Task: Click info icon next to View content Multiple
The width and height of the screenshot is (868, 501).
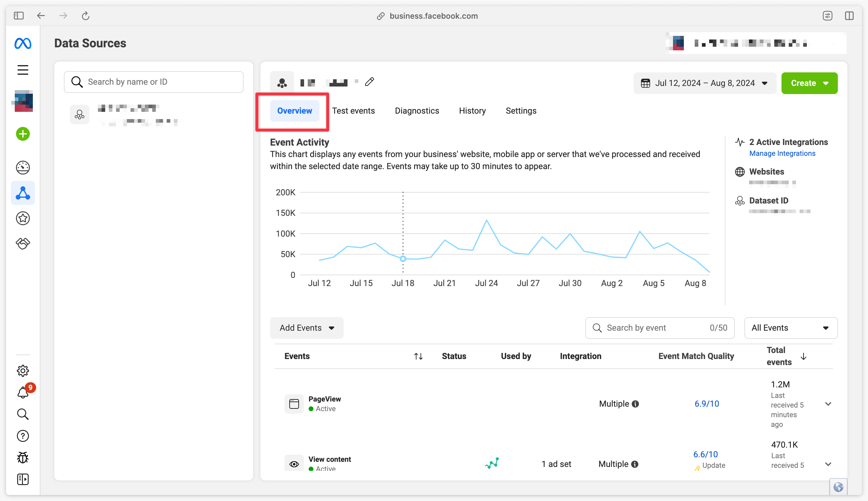Action: (x=635, y=464)
